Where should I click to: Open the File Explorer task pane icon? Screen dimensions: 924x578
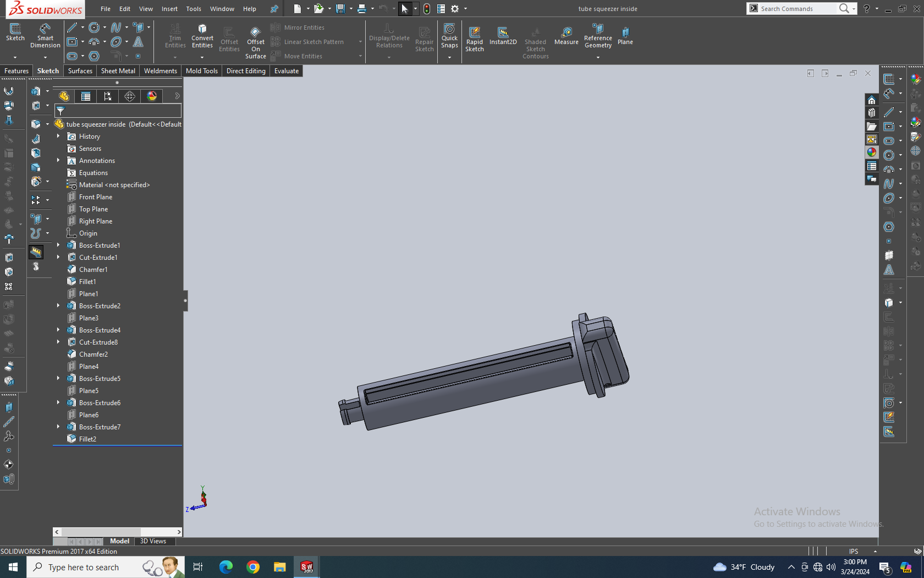point(871,126)
